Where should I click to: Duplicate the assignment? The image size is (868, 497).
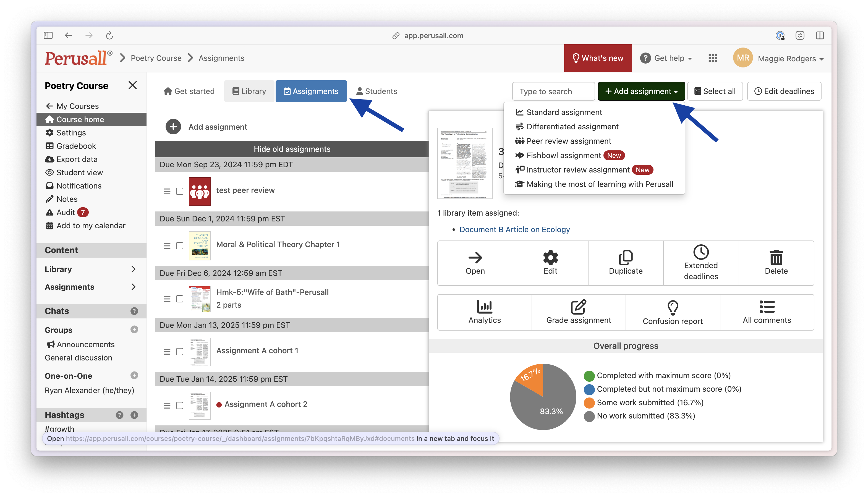tap(625, 263)
